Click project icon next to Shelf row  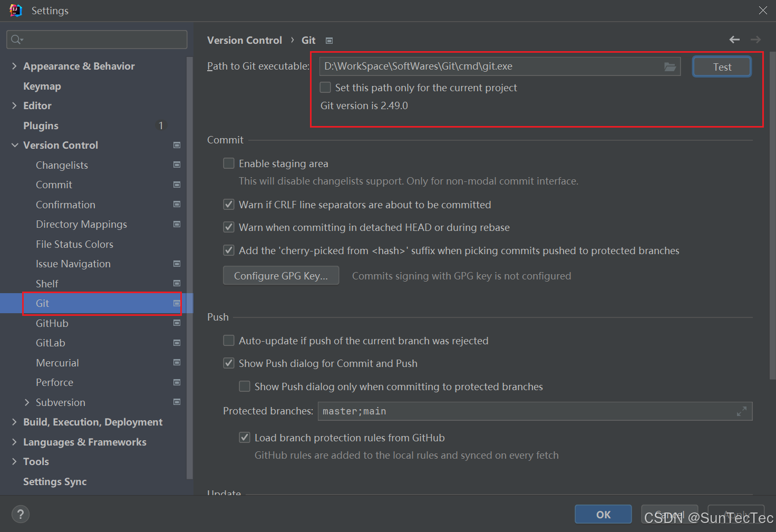177,284
